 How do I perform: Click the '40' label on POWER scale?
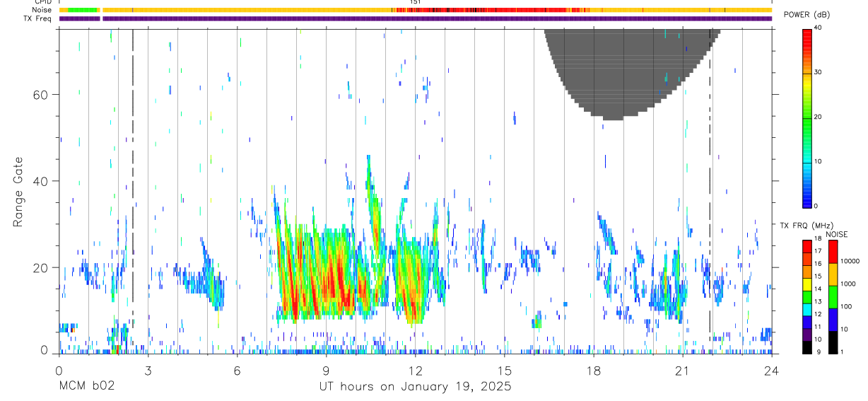click(819, 28)
